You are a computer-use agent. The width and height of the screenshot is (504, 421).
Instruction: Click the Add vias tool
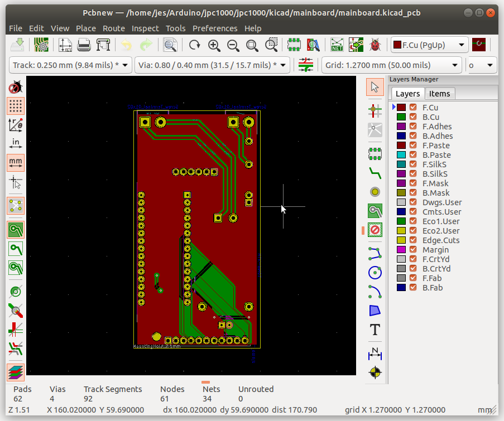tap(375, 192)
